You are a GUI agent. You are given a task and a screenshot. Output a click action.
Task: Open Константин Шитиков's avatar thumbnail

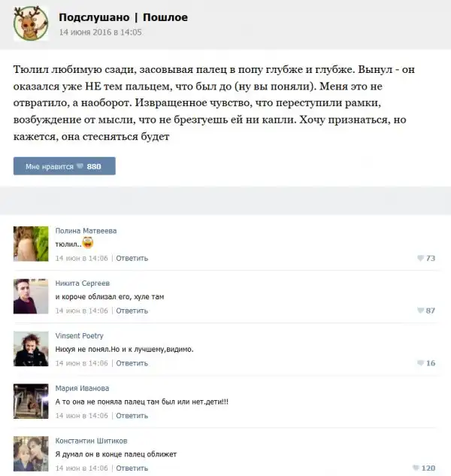click(31, 454)
